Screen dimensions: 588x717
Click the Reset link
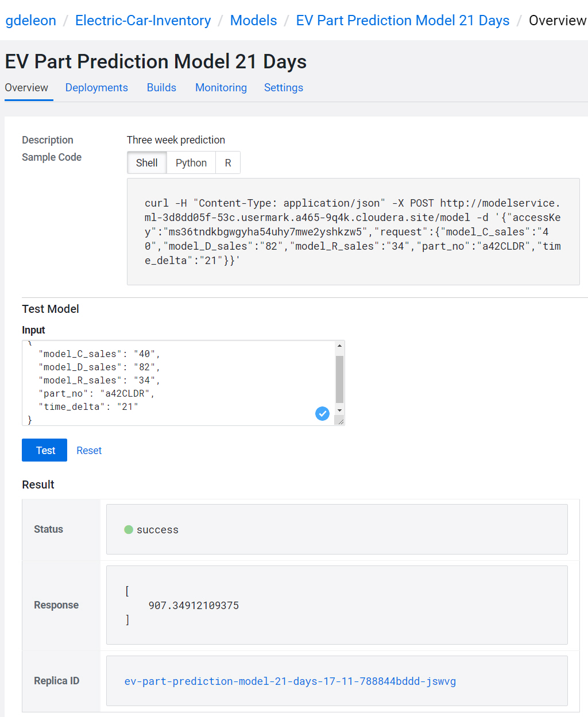coord(89,451)
